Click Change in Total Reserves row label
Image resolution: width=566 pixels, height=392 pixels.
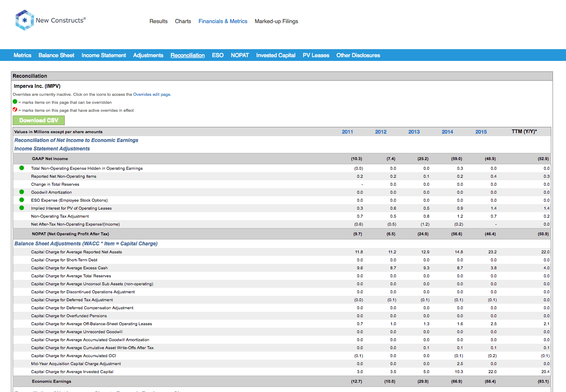tap(55, 184)
